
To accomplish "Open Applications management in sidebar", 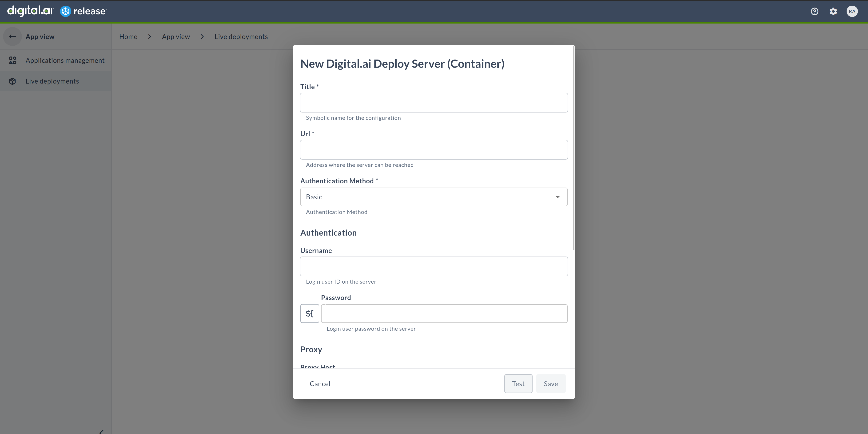I will [56, 60].
